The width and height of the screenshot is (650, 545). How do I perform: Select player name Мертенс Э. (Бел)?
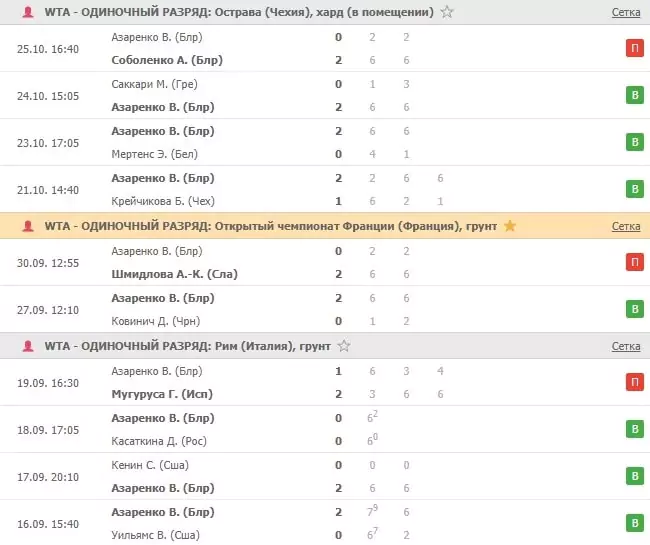pyautogui.click(x=154, y=154)
